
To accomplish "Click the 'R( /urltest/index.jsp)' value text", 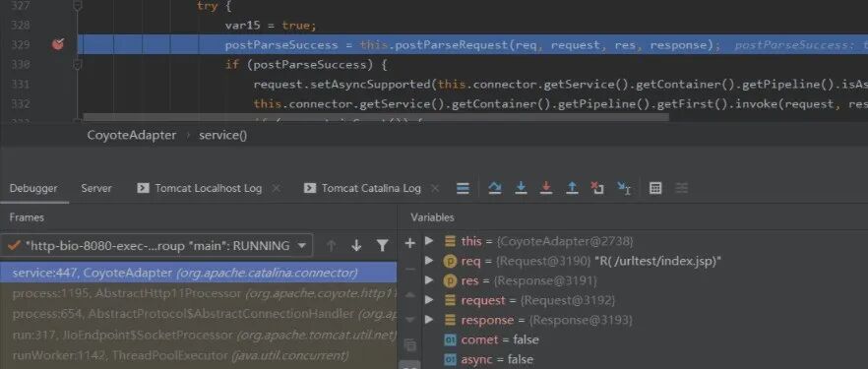I will (x=657, y=261).
